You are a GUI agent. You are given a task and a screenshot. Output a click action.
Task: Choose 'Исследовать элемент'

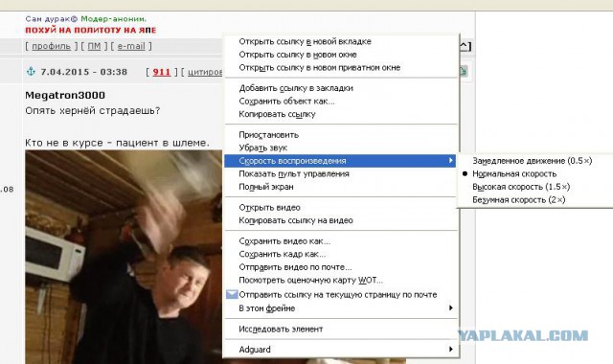click(x=340, y=329)
